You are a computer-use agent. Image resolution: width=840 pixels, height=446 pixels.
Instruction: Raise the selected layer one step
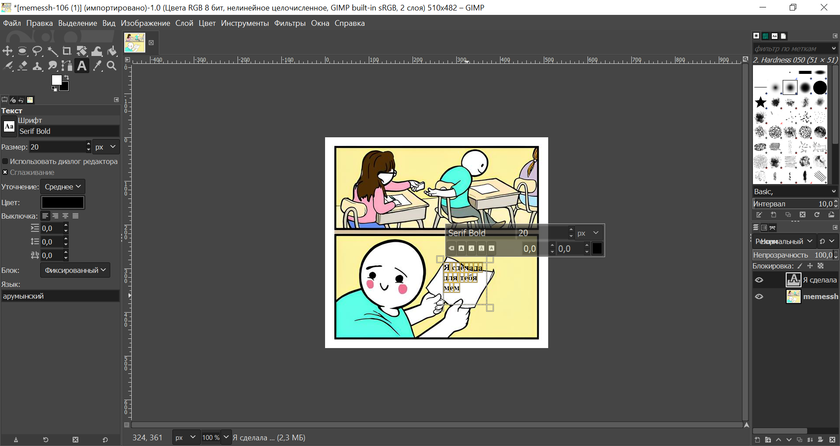pos(778,440)
